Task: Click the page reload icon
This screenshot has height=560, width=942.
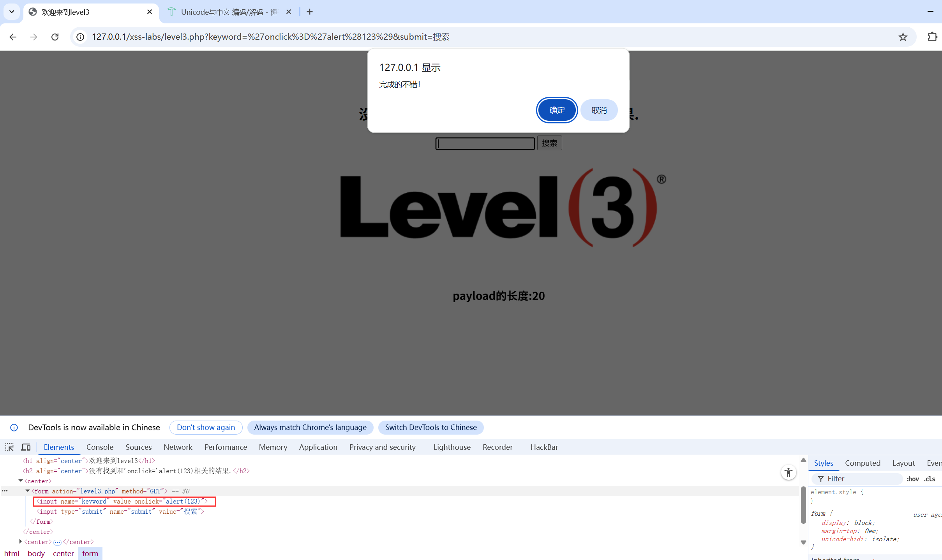Action: (55, 37)
